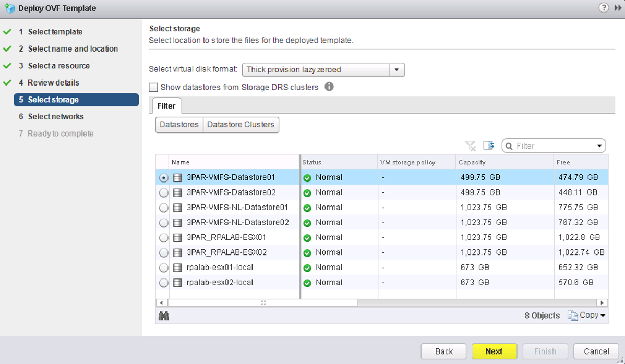Open the virtual disk format dropdown
Screen dimensions: 625x364
point(323,70)
